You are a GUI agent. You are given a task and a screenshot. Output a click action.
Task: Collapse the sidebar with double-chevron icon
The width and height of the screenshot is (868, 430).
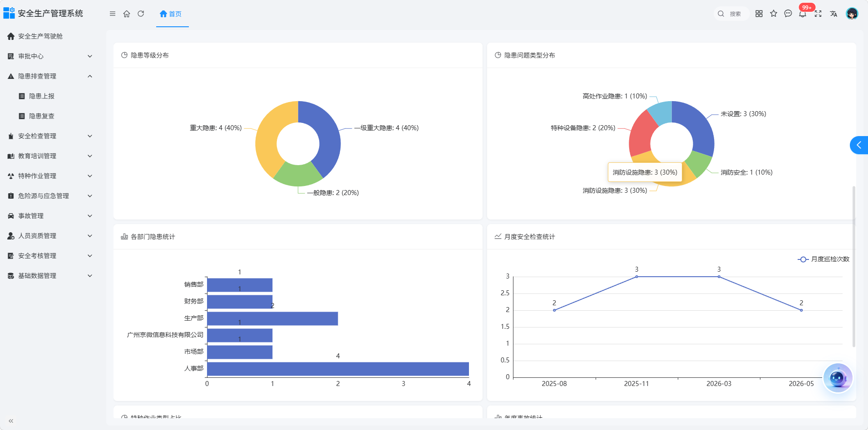11,421
